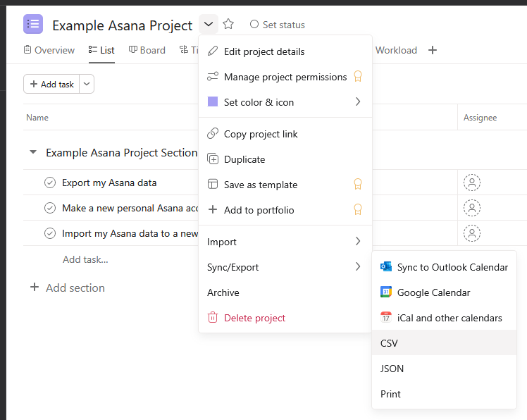527x420 pixels.
Task: Open the Workload tab
Action: click(396, 50)
